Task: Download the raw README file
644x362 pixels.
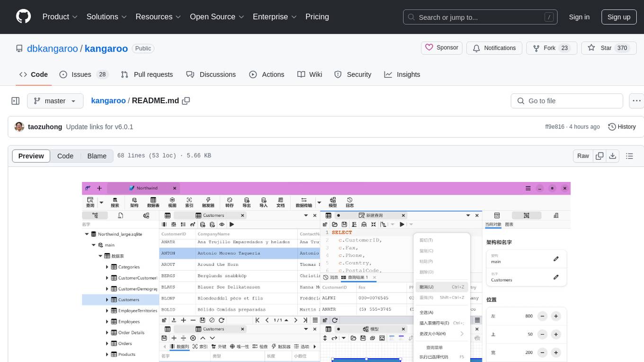Action: click(613, 156)
